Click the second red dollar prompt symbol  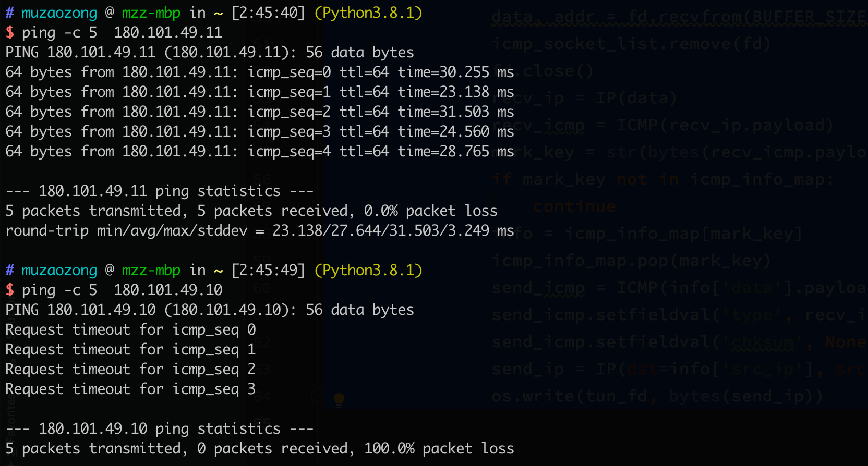point(10,290)
